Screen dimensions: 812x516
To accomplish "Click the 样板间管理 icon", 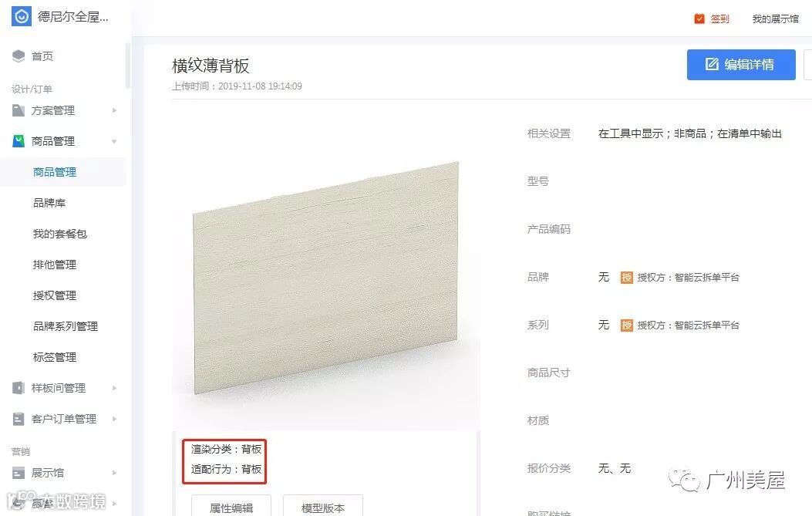I will [x=19, y=387].
